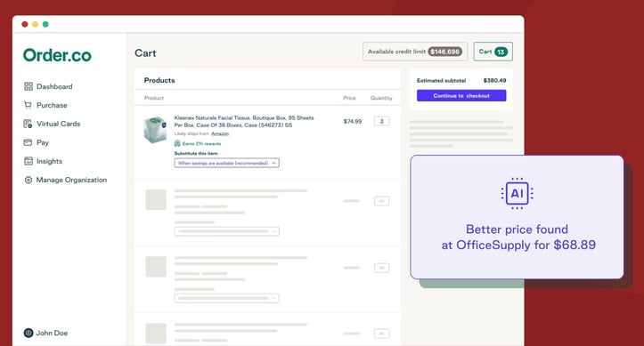Click the John Doe user name
This screenshot has height=346, width=644.
[52, 333]
